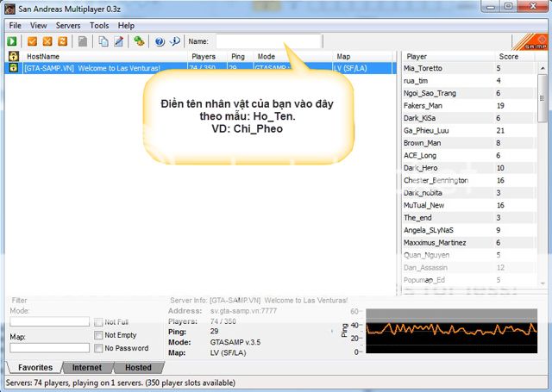
Task: Sort servers by the Ping column header
Action: click(x=241, y=56)
